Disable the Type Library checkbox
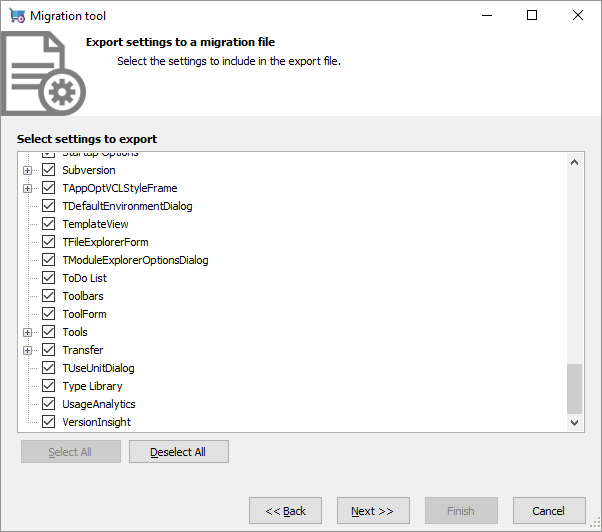The width and height of the screenshot is (602, 532). coord(48,386)
